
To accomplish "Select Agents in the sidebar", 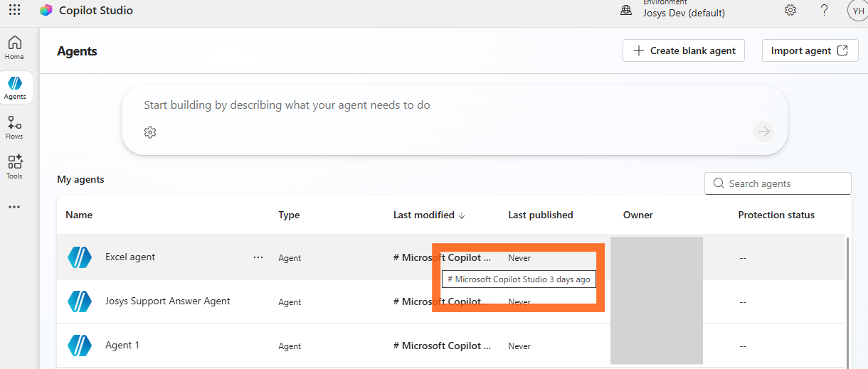I will [15, 87].
